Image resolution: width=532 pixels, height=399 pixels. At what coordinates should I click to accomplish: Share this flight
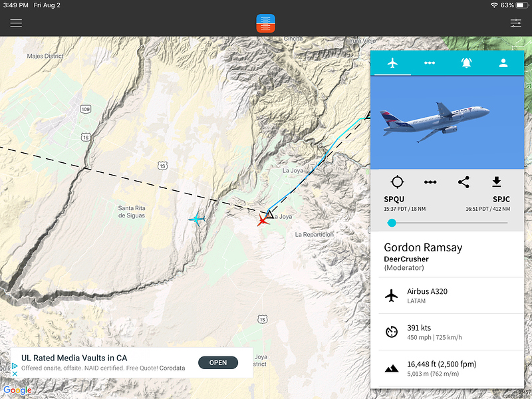pyautogui.click(x=464, y=182)
